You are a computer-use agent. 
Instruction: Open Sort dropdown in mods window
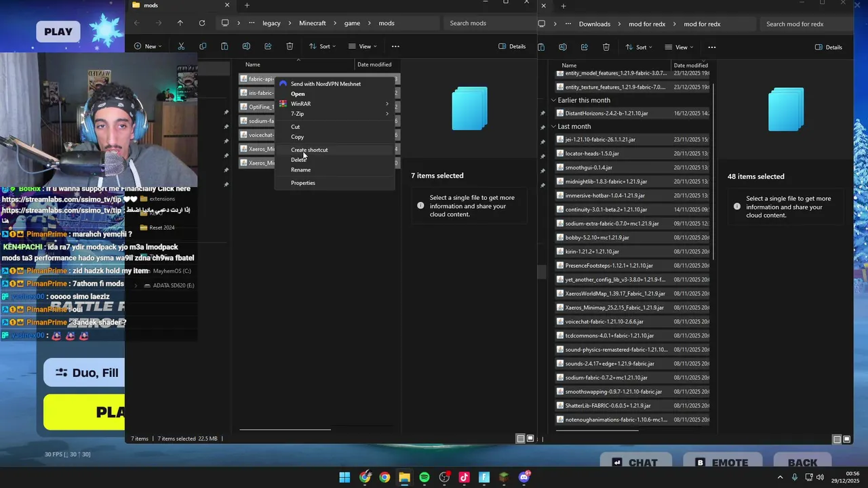pyautogui.click(x=323, y=46)
